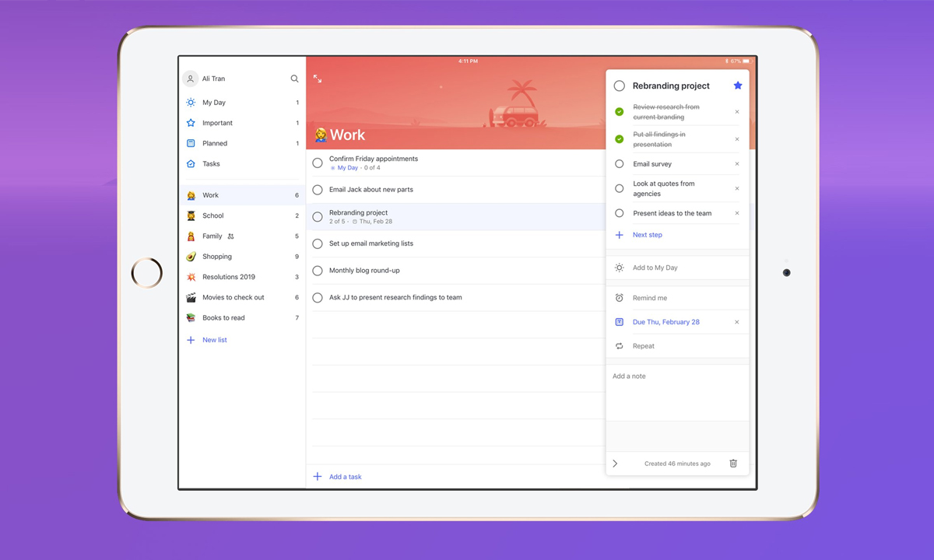Screen dimensions: 934x560
Task: Uncheck the Review research from current branding step
Action: click(620, 112)
